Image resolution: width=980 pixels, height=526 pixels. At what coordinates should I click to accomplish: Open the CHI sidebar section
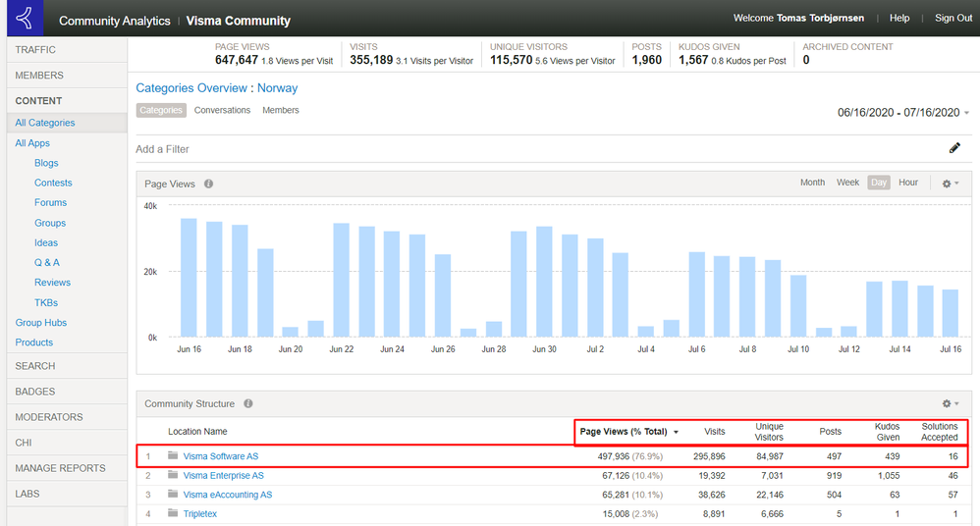67,443
